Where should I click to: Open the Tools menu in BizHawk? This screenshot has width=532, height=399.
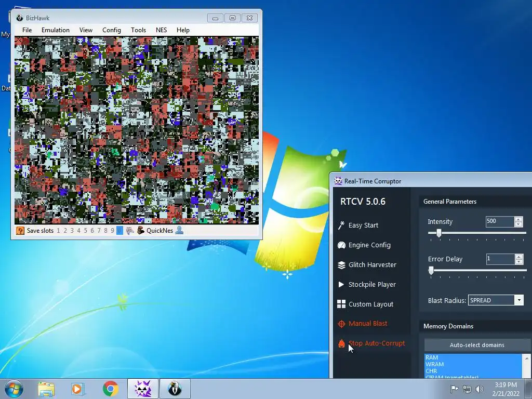[x=138, y=30]
